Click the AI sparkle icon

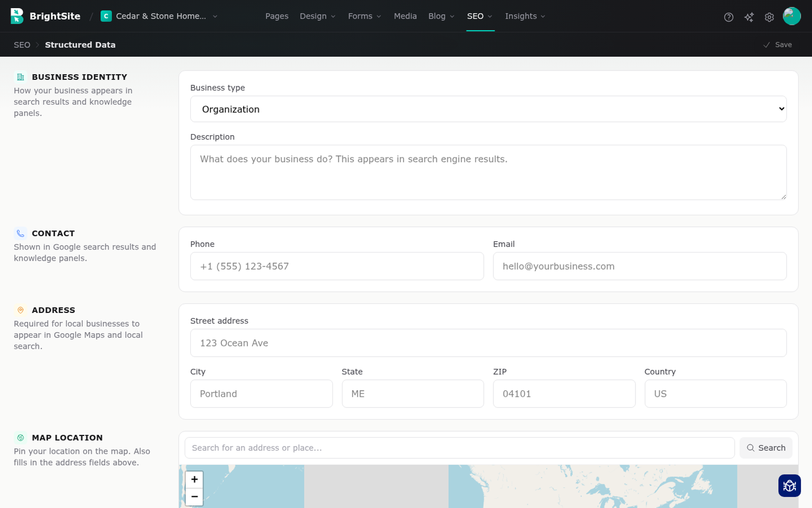[x=749, y=17]
